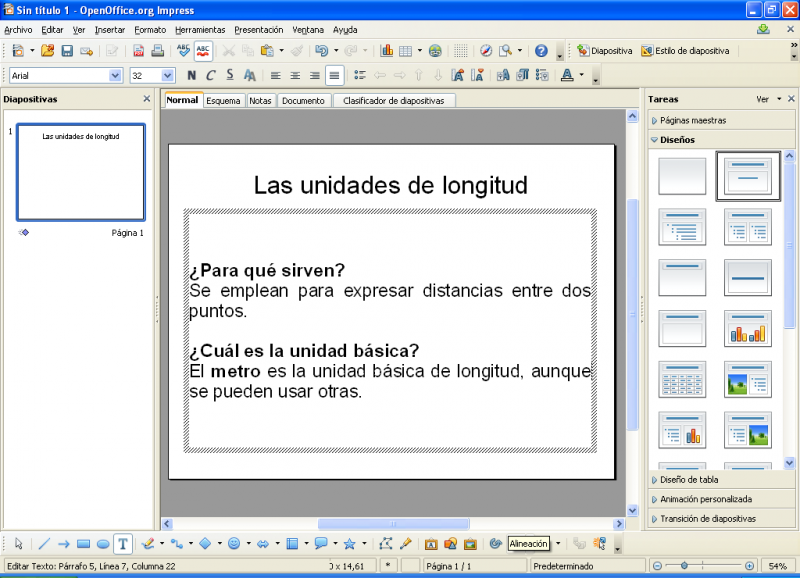Screen dimensions: 800x578
Task: Open the Fontwork Gallery icon
Action: click(x=431, y=544)
